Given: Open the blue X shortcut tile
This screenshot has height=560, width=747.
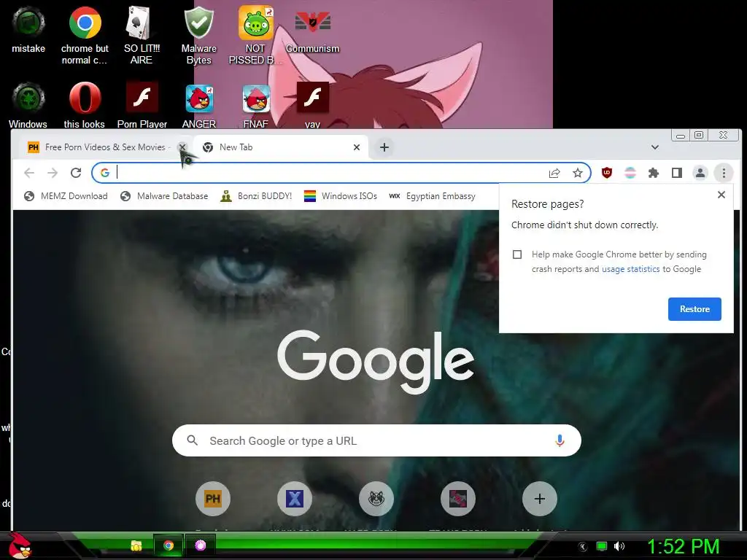Looking at the screenshot, I should 295,499.
